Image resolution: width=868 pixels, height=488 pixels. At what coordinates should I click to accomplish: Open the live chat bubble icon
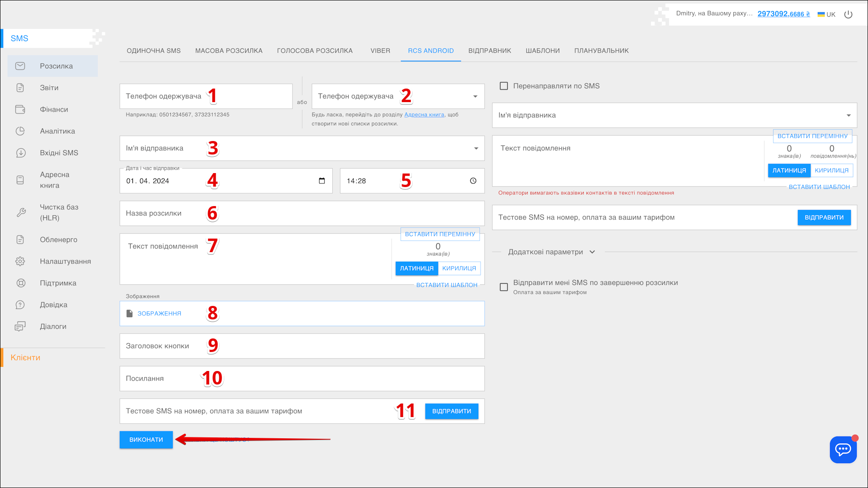pos(843,450)
